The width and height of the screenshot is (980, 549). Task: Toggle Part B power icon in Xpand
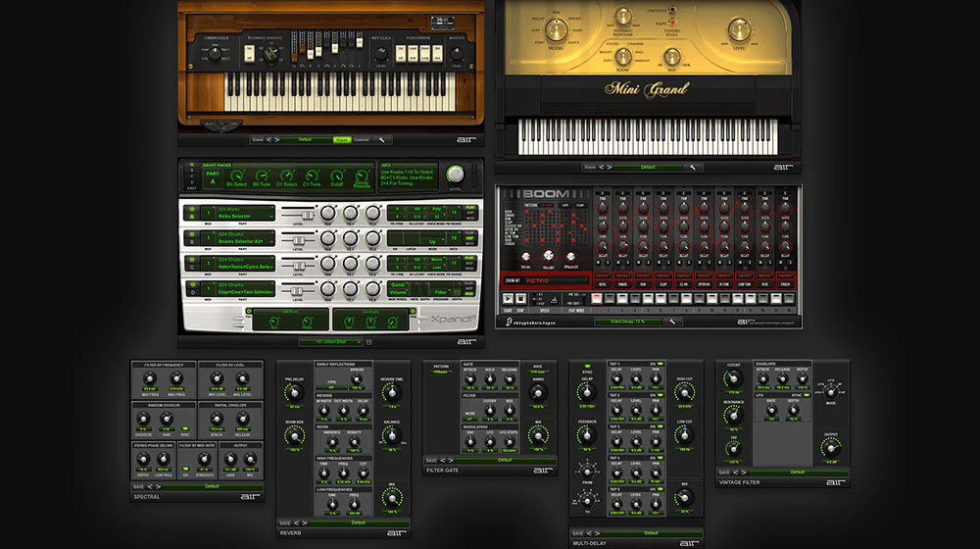coord(192,234)
